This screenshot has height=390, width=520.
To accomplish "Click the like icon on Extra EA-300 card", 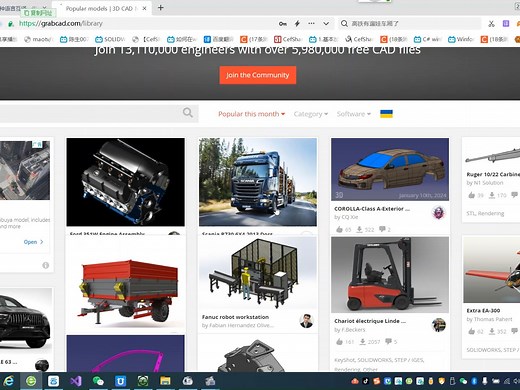I will (471, 331).
